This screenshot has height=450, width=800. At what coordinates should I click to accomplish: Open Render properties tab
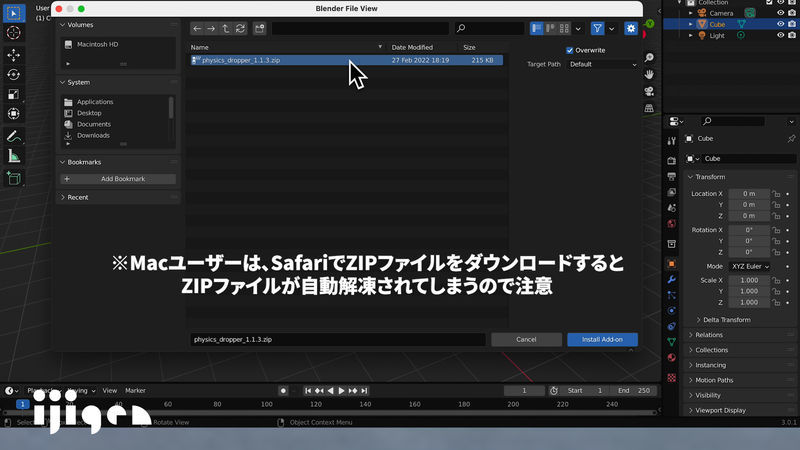pos(671,161)
